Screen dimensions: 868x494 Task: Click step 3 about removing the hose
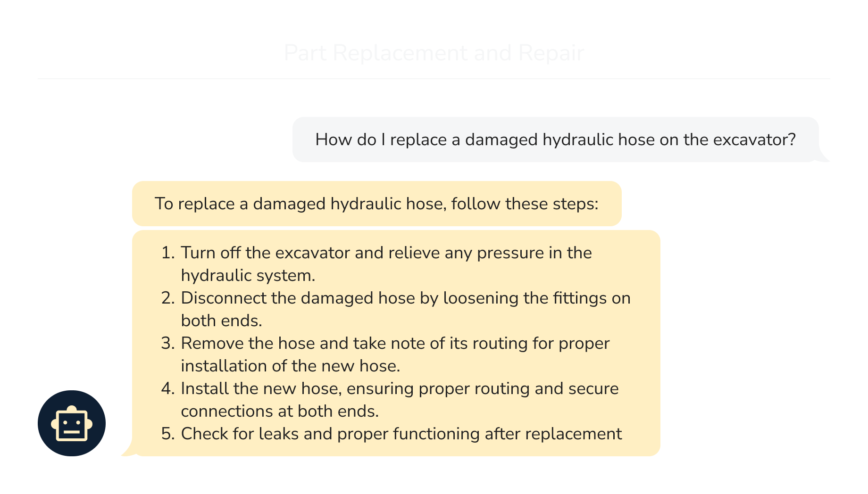coord(395,344)
